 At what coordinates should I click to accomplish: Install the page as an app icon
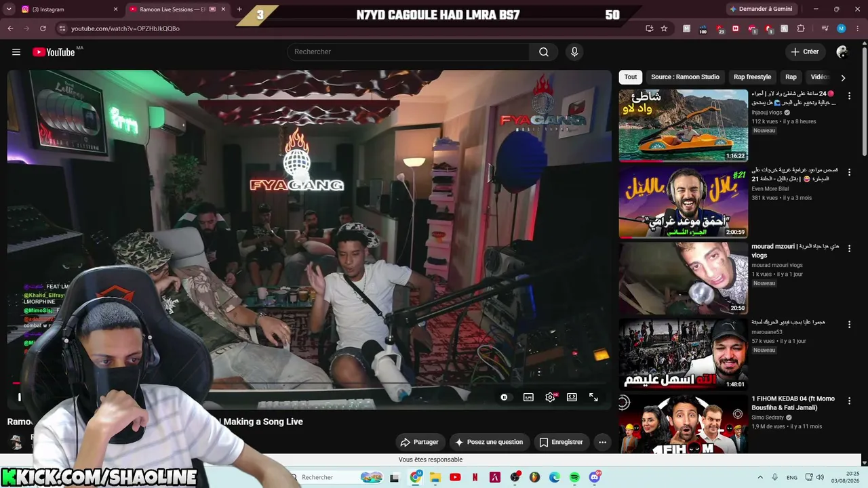650,28
